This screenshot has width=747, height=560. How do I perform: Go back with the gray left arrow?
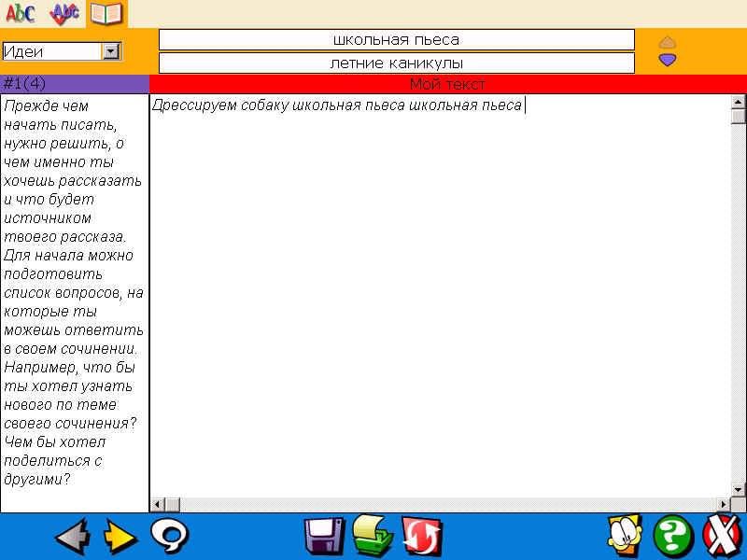(72, 537)
